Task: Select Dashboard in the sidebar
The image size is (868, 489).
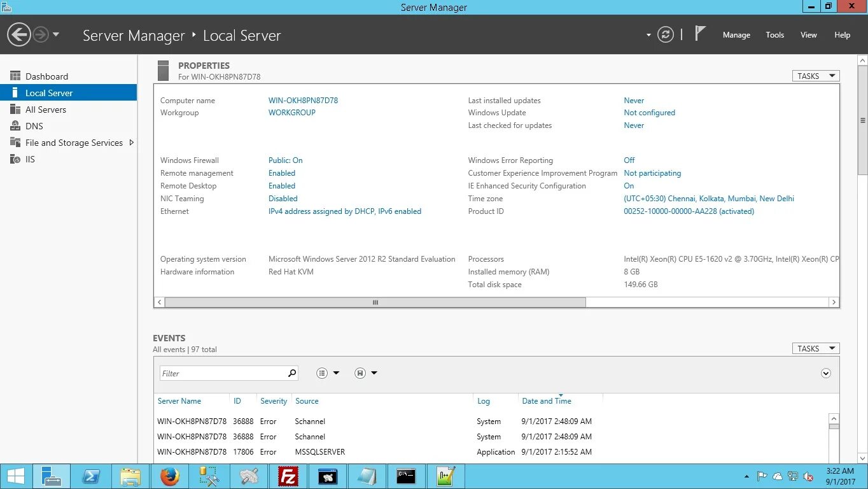Action: [69, 76]
